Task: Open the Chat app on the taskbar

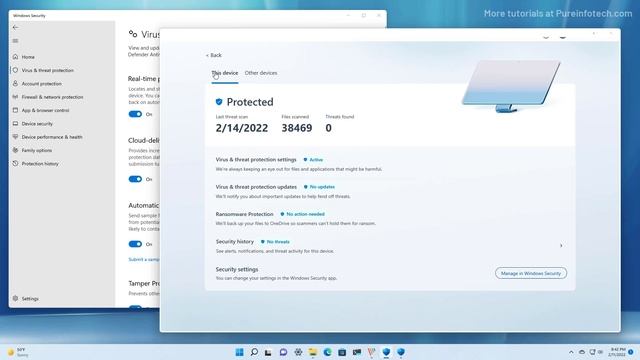Action: point(283,352)
